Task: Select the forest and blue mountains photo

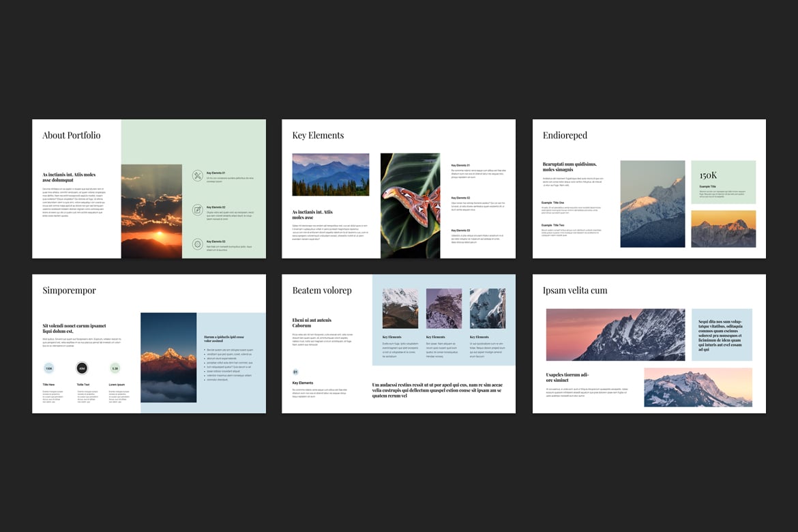Action: pyautogui.click(x=331, y=175)
